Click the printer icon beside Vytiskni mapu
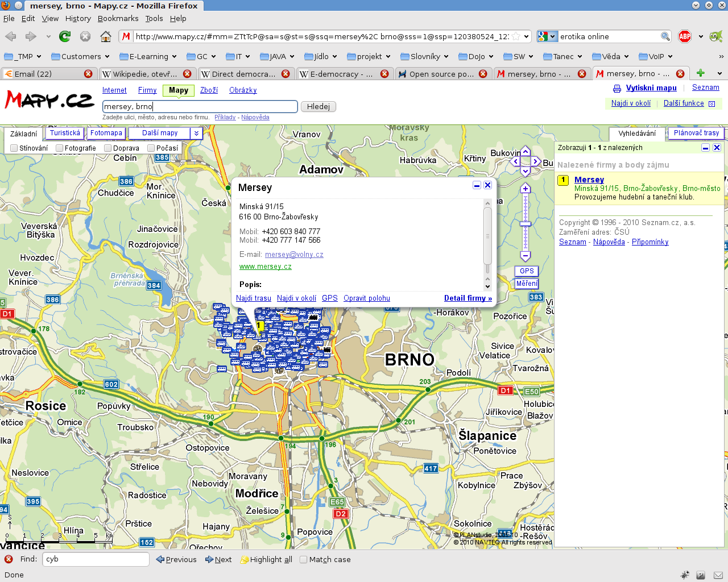The height and width of the screenshot is (582, 728). [x=617, y=89]
